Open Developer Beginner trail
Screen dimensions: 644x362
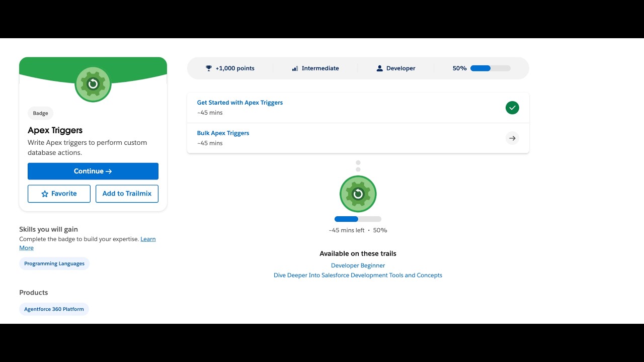click(358, 265)
